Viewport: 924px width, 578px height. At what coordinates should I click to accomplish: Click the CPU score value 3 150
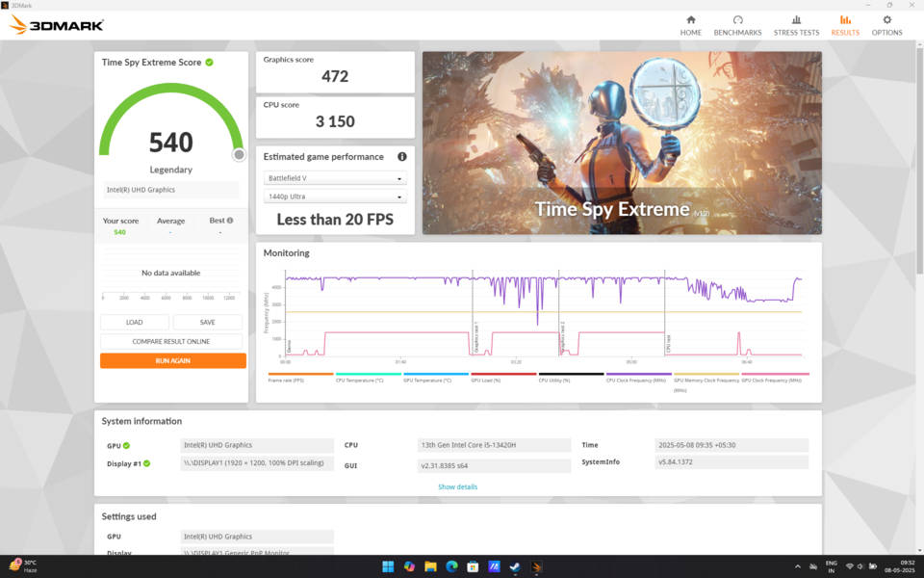[x=335, y=121]
